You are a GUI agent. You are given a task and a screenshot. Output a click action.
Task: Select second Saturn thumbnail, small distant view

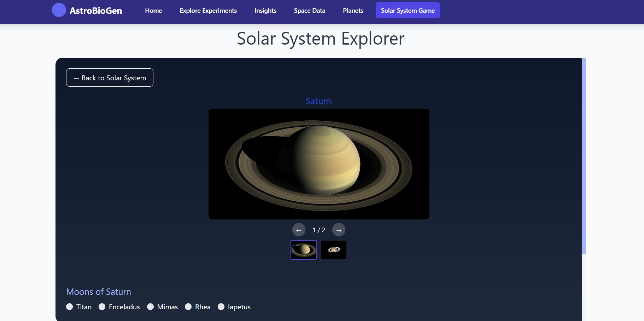[334, 250]
